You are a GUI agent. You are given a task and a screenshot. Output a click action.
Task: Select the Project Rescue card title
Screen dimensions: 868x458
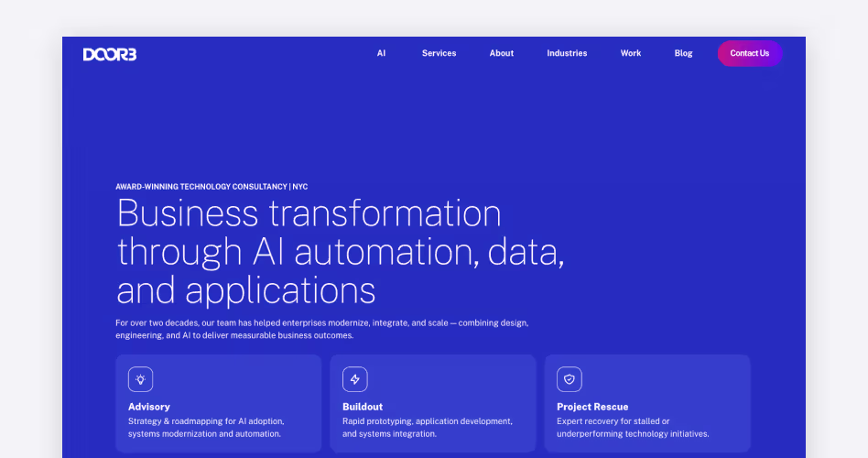click(x=592, y=407)
